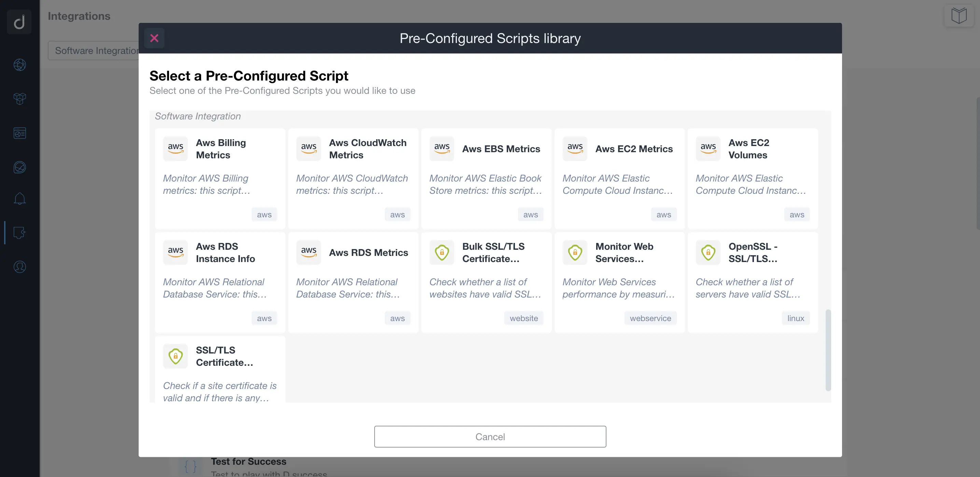Click 'Check if a site certificate is valid' description
Screen dimensions: 980x477
[220, 392]
